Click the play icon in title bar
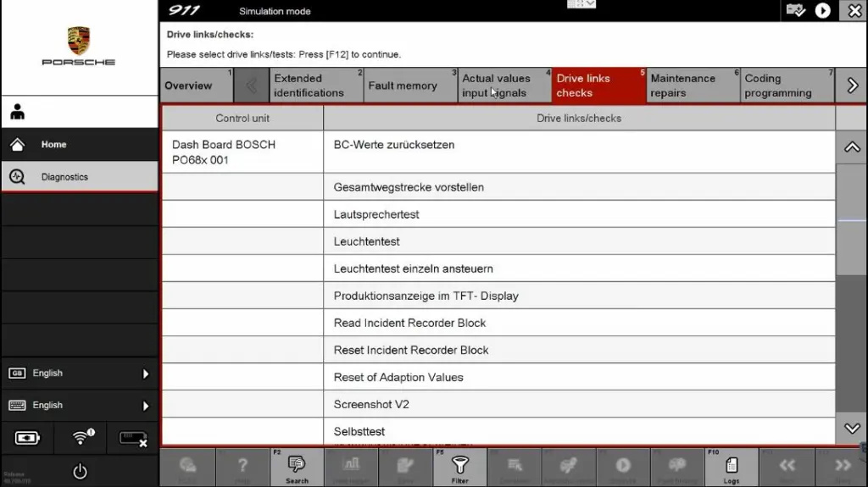This screenshot has width=868, height=487. [822, 11]
